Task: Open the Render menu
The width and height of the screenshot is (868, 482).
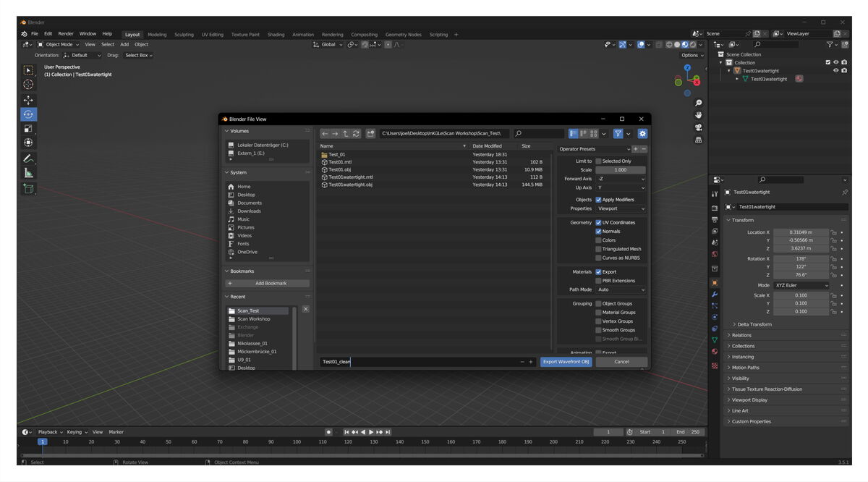Action: pos(66,34)
